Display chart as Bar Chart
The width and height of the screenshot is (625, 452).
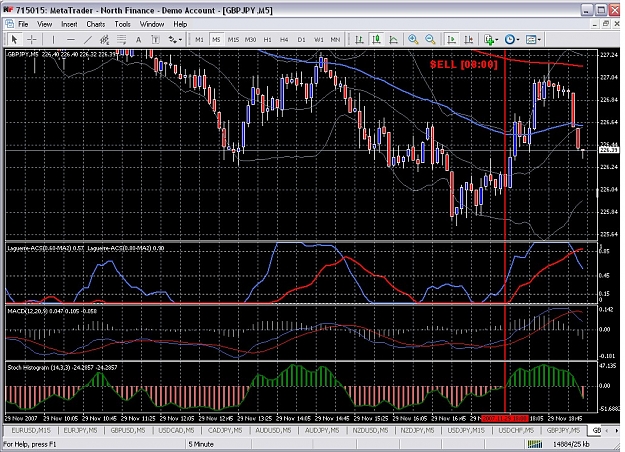(x=360, y=39)
